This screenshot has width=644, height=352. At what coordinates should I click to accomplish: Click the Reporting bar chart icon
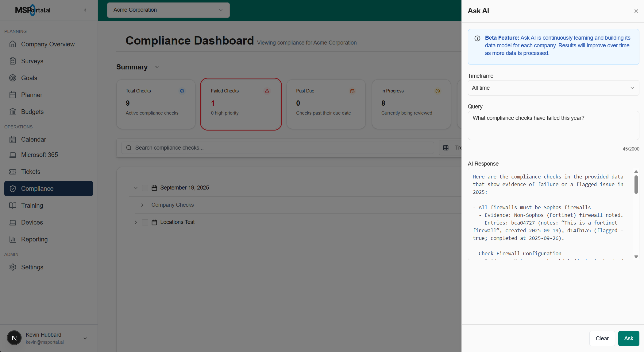click(13, 239)
